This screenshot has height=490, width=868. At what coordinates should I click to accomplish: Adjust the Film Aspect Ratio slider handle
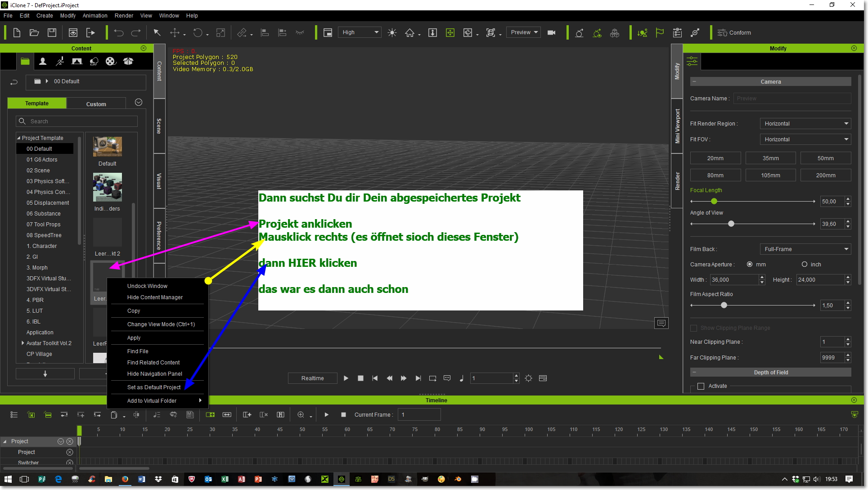(724, 306)
